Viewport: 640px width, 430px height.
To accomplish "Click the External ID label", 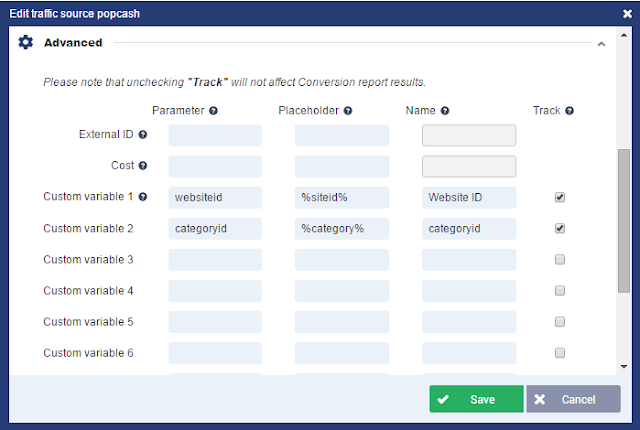I will point(106,135).
